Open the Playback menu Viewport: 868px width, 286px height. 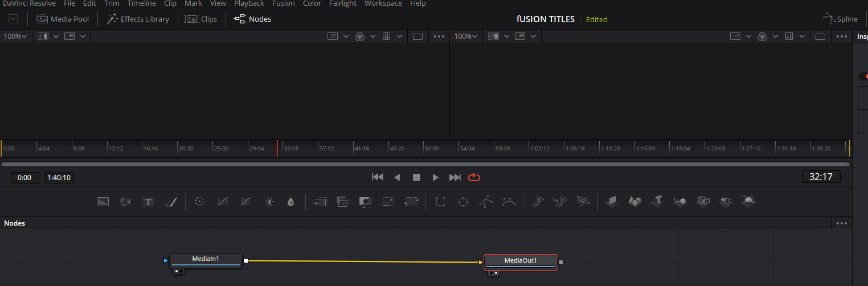[x=249, y=3]
